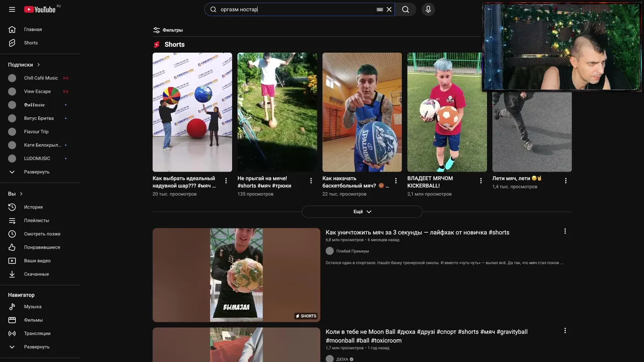Open options for 'Как накачать баскетбольный мяч'
This screenshot has width=644, height=362.
[396, 180]
